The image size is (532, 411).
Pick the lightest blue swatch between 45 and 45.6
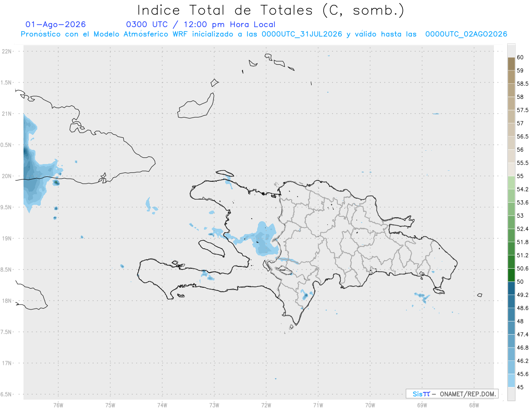coord(511,381)
